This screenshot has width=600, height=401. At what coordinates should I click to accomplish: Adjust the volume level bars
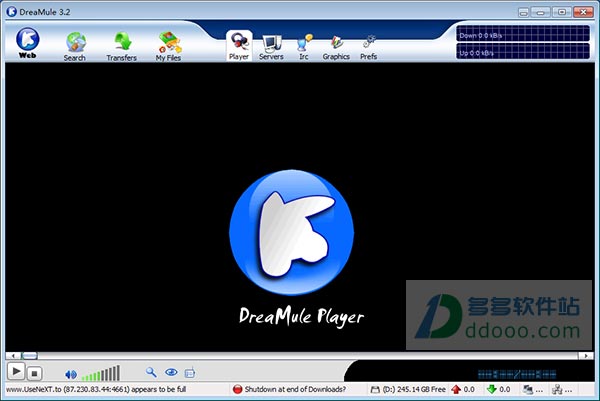point(101,373)
